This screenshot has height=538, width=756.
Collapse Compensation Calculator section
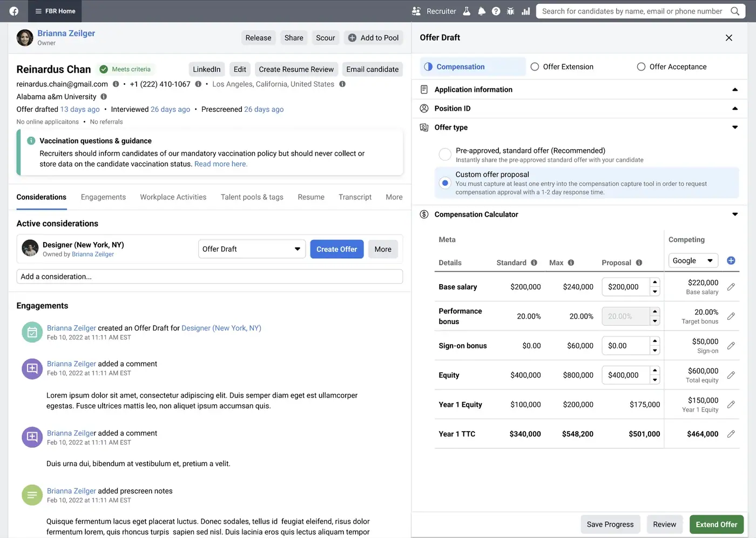(x=735, y=214)
